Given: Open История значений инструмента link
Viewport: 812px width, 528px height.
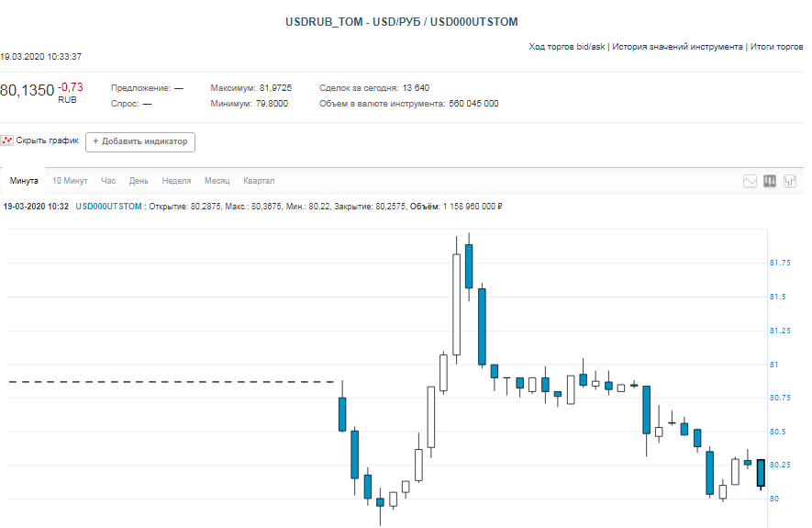Looking at the screenshot, I should [677, 47].
